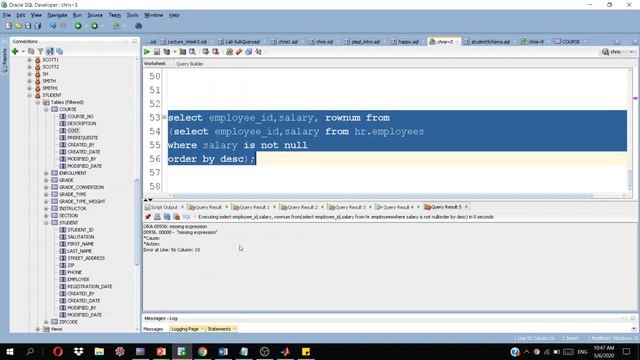640x360 pixels.
Task: Click the print icon in Query Result toolbar
Action: click(157, 217)
